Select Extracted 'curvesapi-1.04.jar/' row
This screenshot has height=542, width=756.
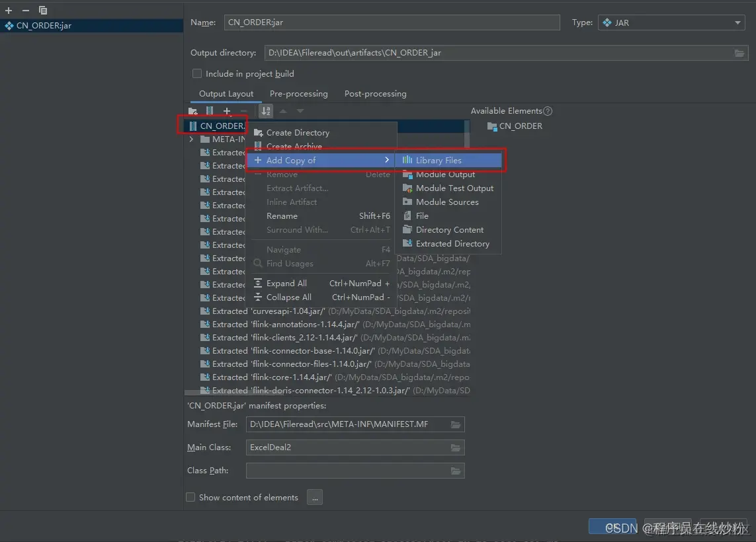[335, 311]
